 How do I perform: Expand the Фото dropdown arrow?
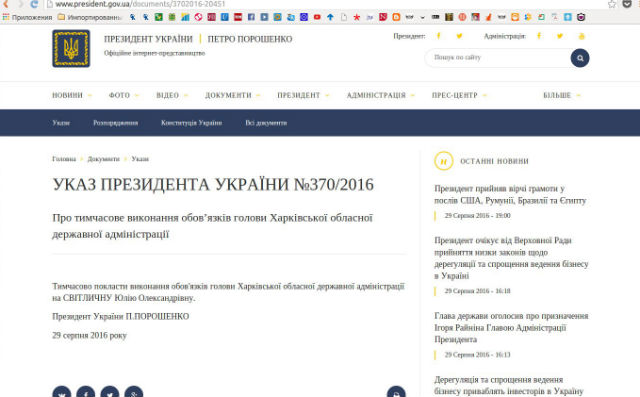click(137, 95)
